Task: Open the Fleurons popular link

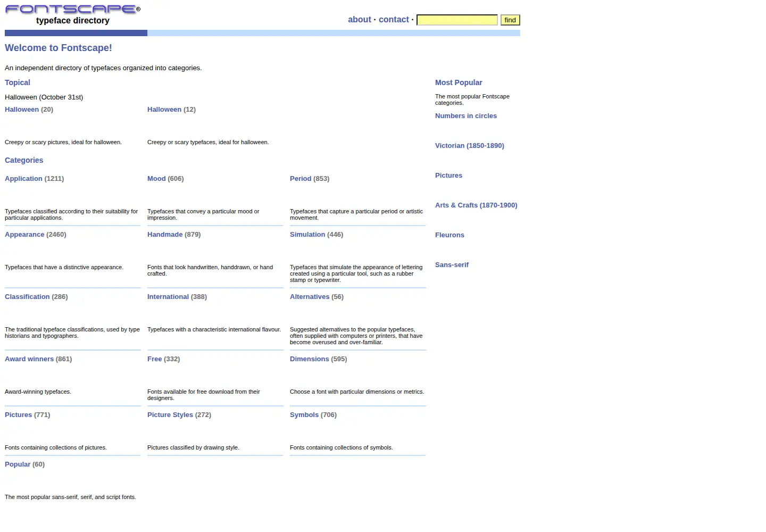Action: pos(449,235)
